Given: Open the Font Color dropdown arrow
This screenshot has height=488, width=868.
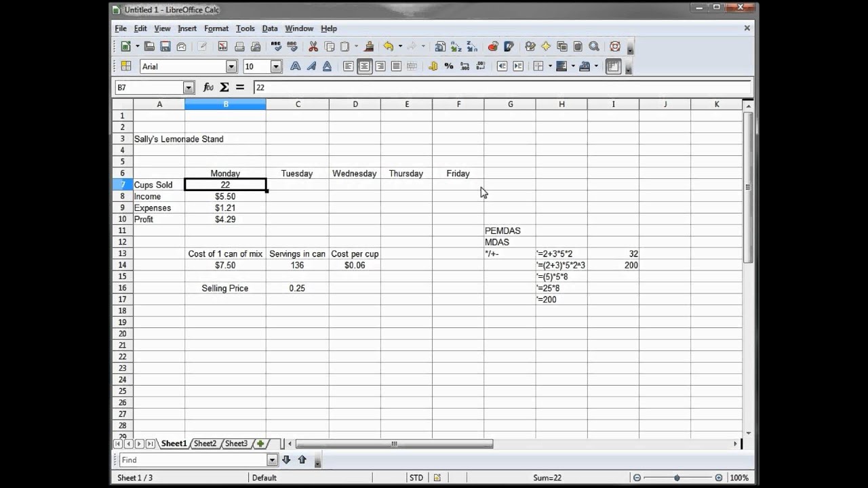Looking at the screenshot, I should point(596,66).
